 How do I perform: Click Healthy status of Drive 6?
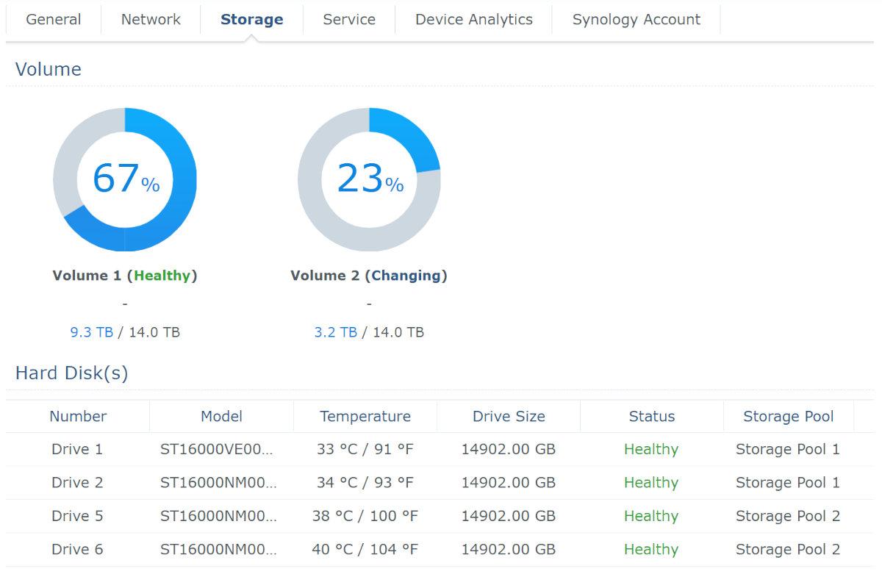[x=651, y=549]
